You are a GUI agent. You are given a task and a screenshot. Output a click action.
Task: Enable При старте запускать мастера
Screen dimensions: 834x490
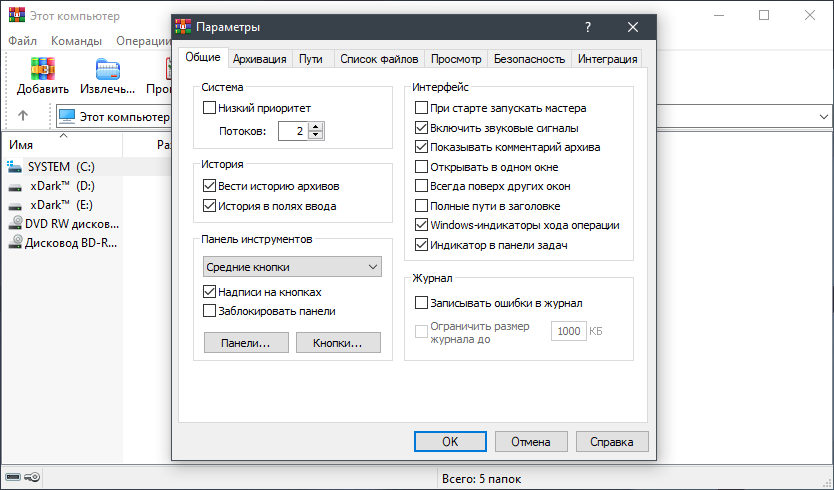click(x=421, y=108)
